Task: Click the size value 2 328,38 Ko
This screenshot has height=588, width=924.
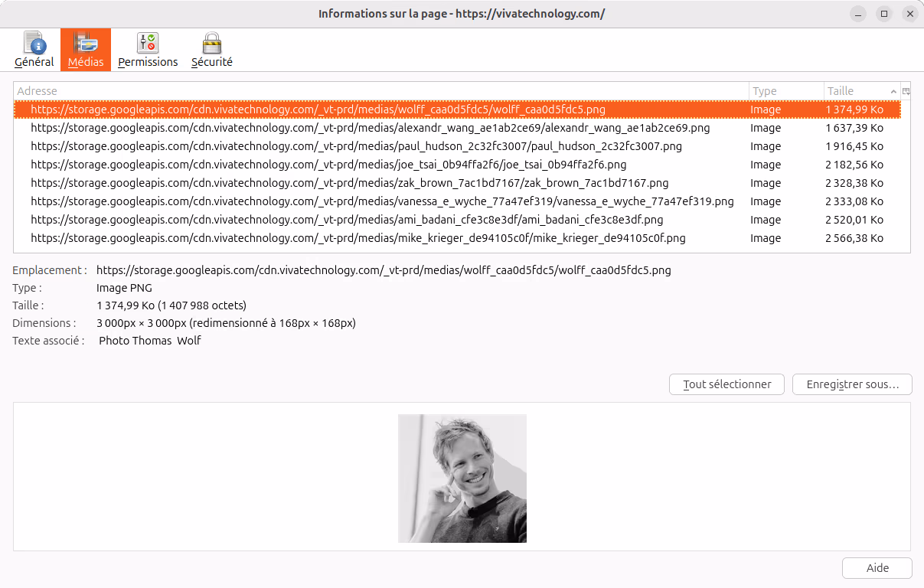Action: [x=854, y=183]
